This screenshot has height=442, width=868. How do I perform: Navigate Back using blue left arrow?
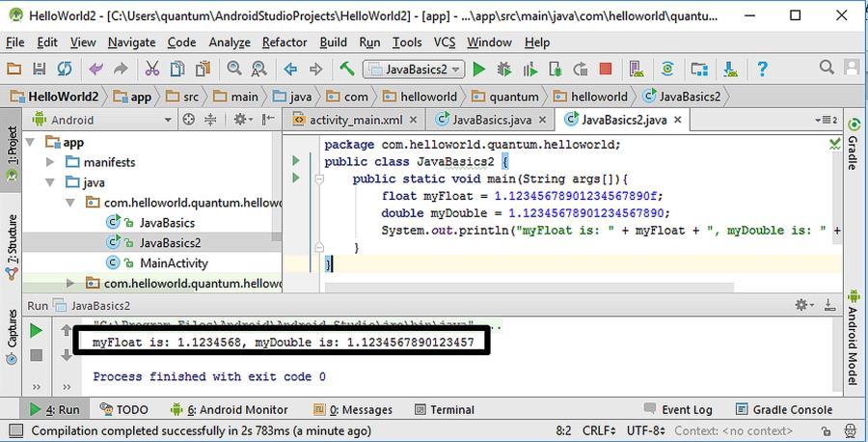click(290, 69)
